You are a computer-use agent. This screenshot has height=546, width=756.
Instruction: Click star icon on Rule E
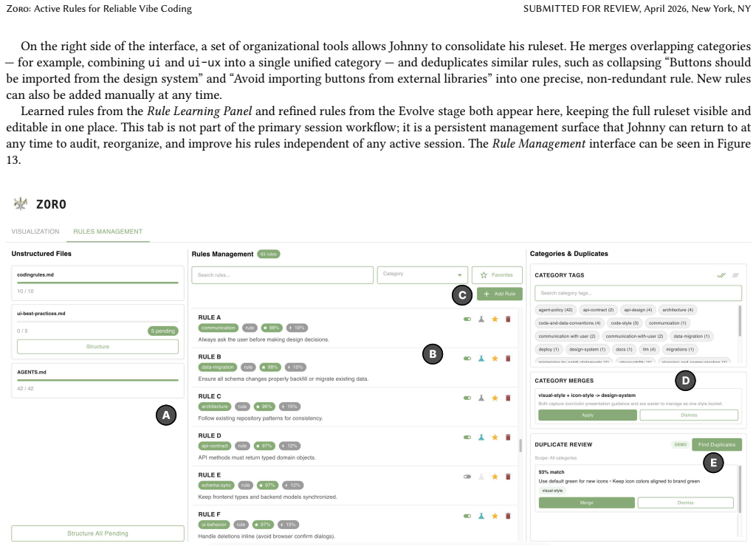click(495, 477)
